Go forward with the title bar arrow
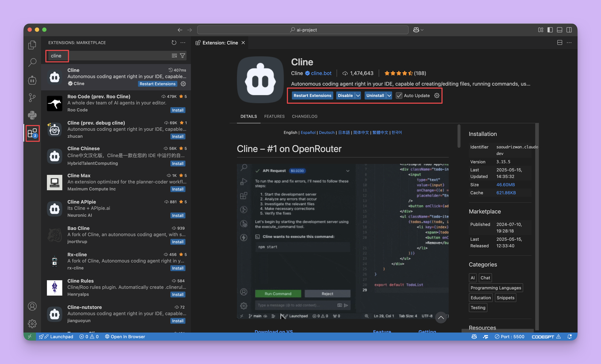This screenshot has width=601, height=364. coord(190,30)
